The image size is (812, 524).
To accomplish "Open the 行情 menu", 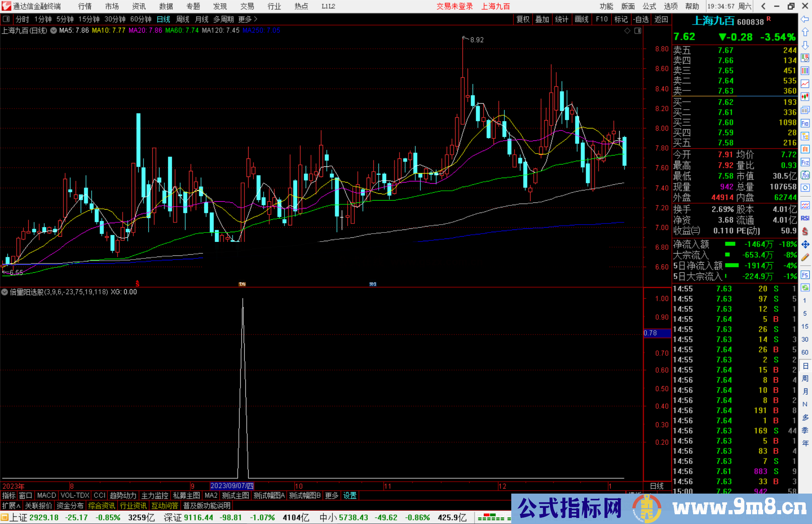I will 85,6.
